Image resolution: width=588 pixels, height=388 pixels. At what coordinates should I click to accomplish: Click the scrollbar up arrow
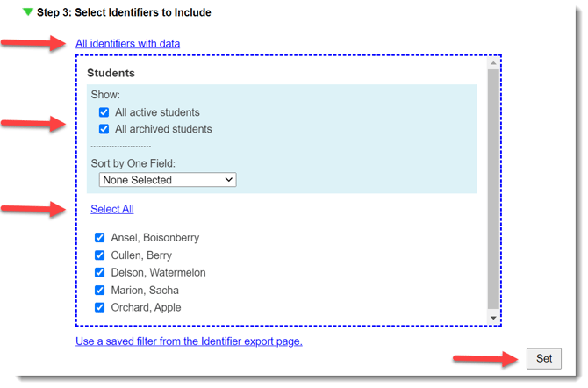click(x=493, y=64)
